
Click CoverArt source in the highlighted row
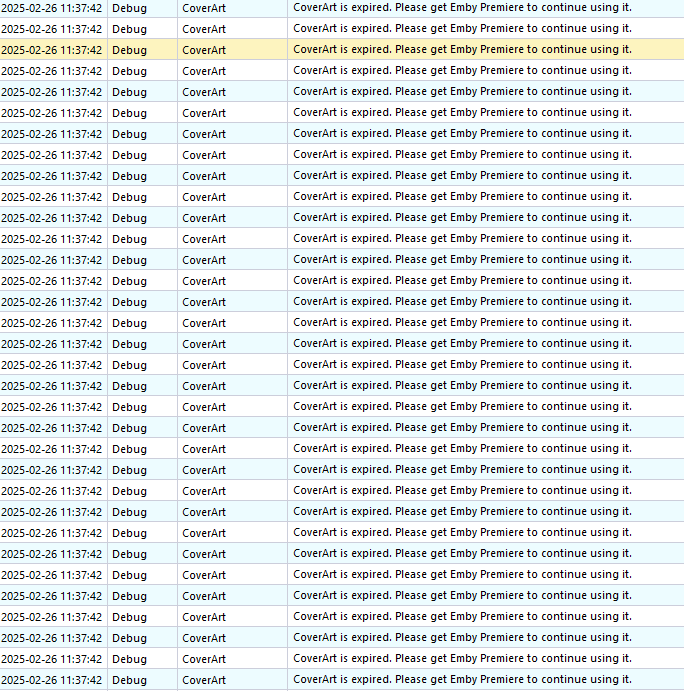pyautogui.click(x=204, y=50)
